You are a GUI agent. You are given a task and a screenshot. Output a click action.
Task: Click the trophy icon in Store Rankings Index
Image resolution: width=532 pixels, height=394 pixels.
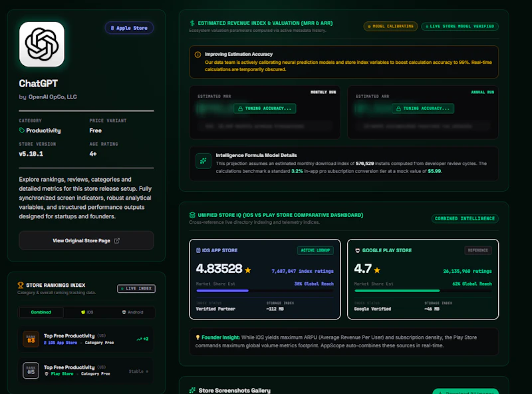coord(21,285)
